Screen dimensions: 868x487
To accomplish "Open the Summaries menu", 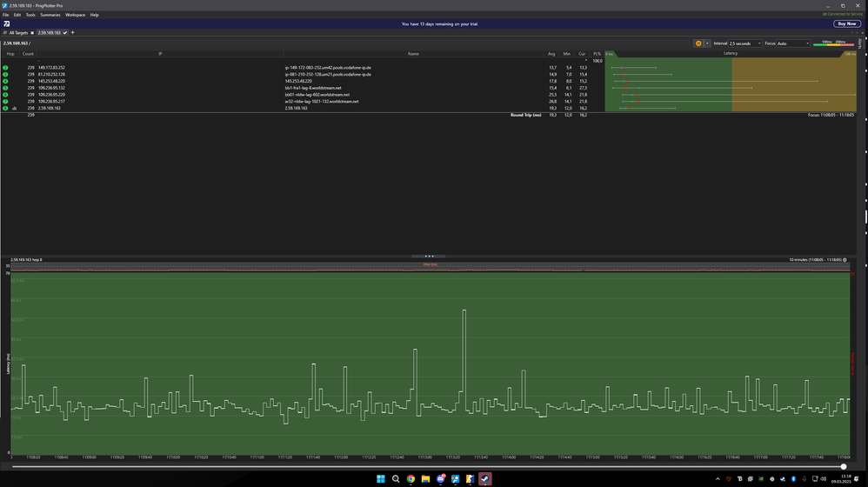I will pyautogui.click(x=50, y=15).
